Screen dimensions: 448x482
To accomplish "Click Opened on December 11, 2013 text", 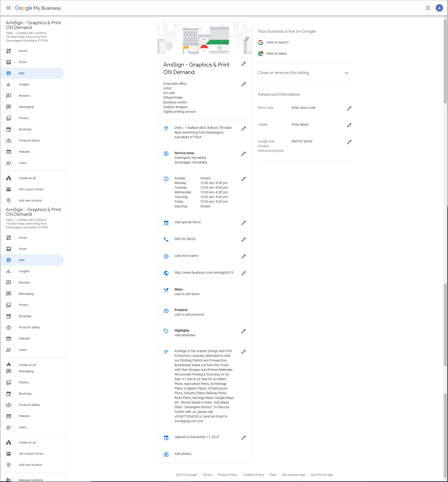I will click(197, 437).
